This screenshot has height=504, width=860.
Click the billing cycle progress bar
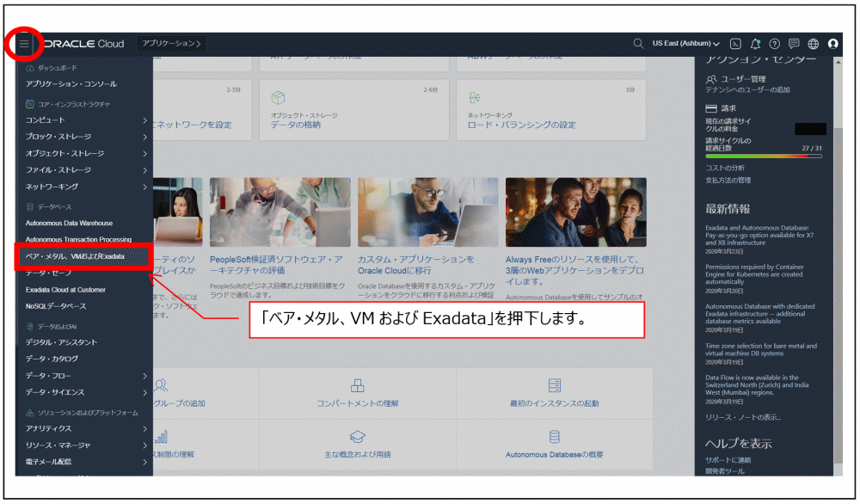pyautogui.click(x=764, y=157)
